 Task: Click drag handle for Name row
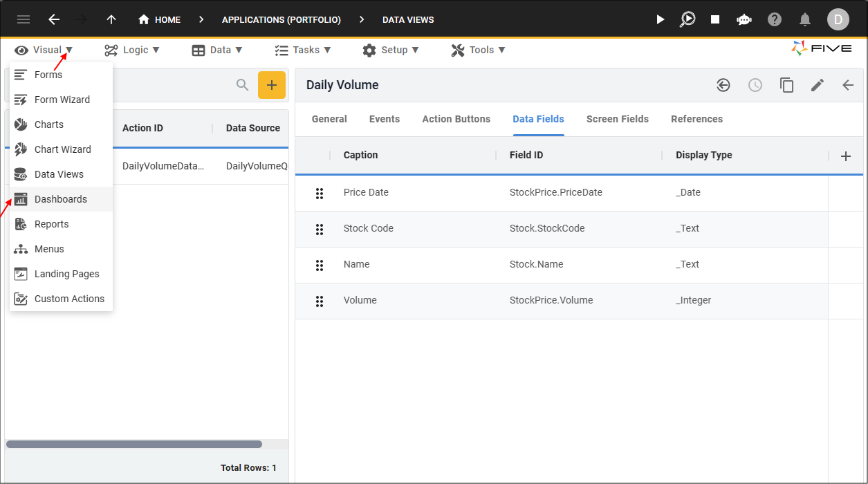click(320, 265)
